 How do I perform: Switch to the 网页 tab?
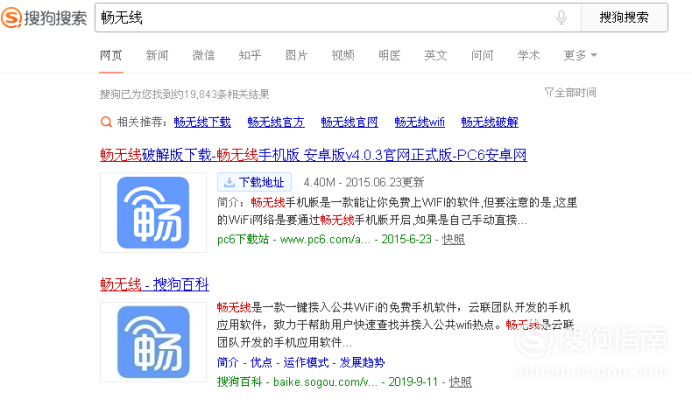pos(111,55)
